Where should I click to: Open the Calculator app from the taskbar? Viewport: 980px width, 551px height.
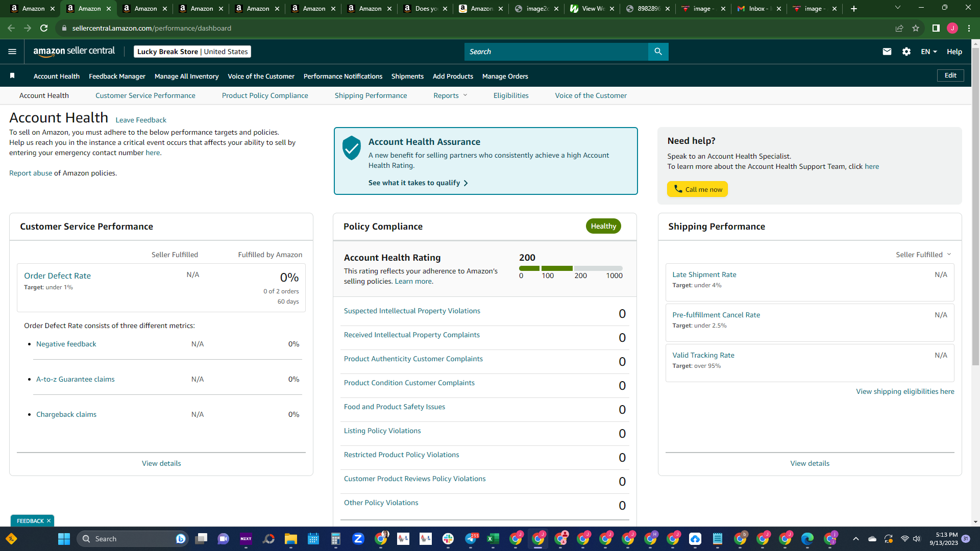[336, 539]
